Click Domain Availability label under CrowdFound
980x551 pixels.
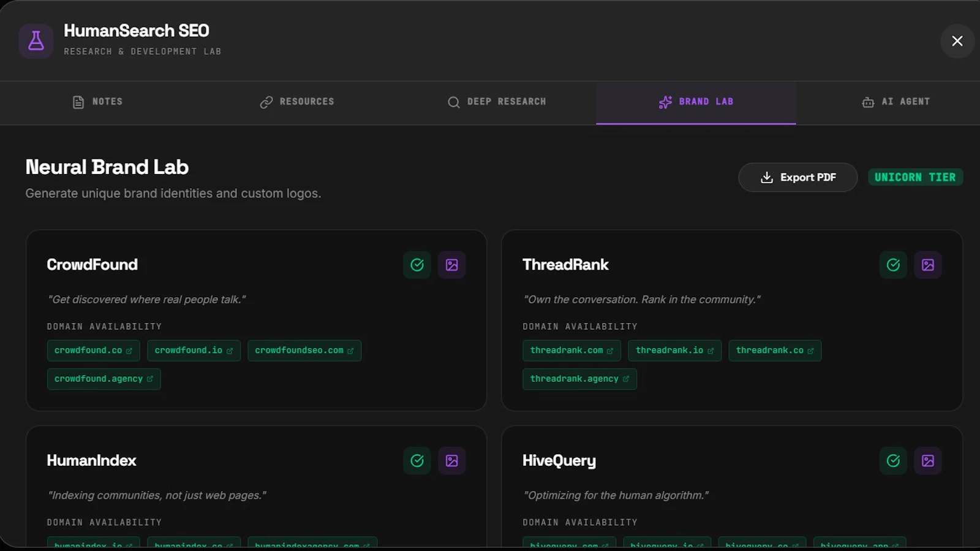[105, 327]
